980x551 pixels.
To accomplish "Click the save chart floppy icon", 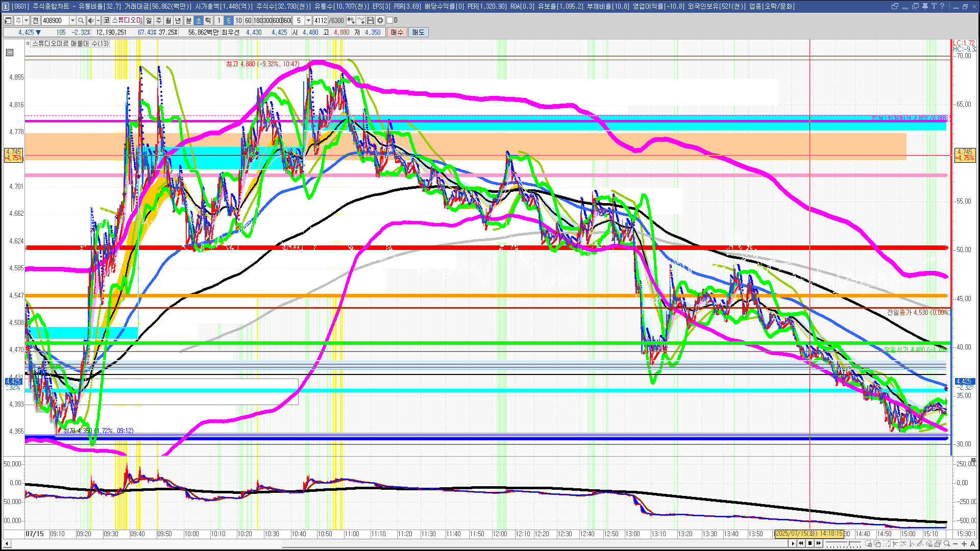I will click(371, 20).
